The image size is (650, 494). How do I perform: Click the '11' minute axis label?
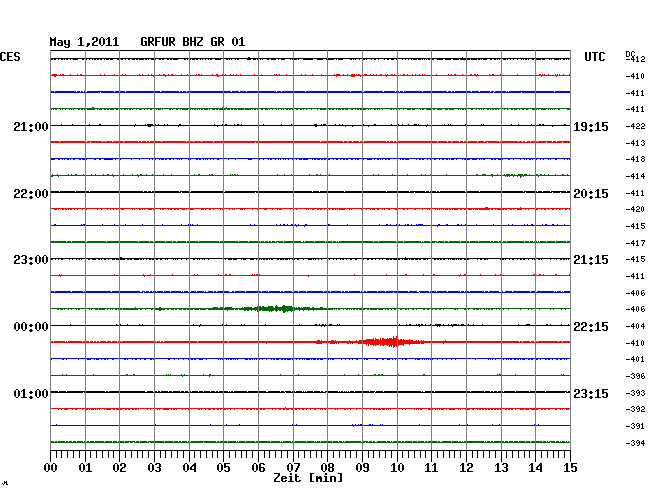click(431, 468)
